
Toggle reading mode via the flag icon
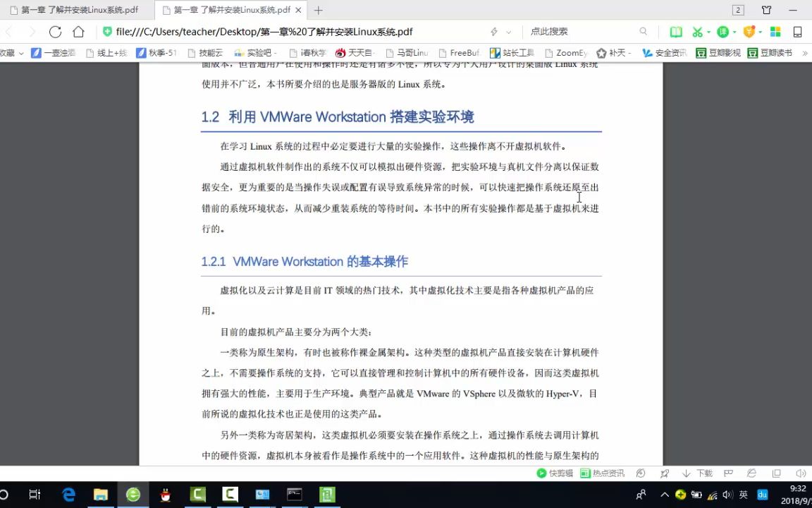tap(729, 473)
